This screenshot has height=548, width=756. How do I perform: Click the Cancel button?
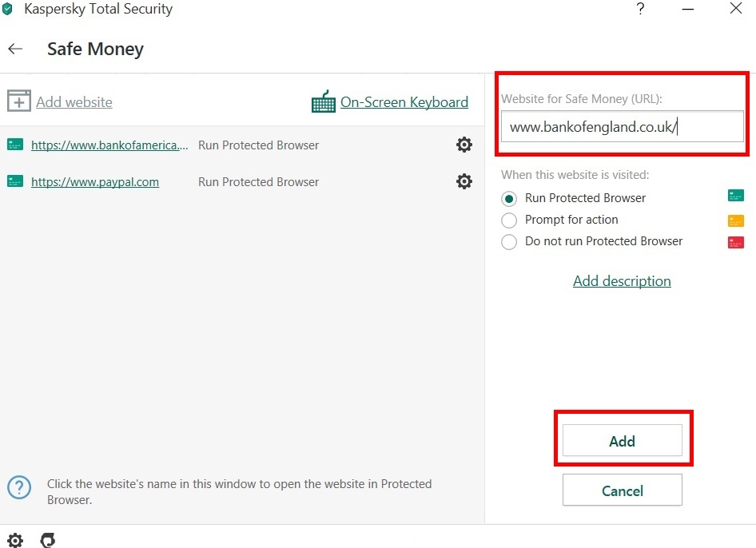pos(623,490)
